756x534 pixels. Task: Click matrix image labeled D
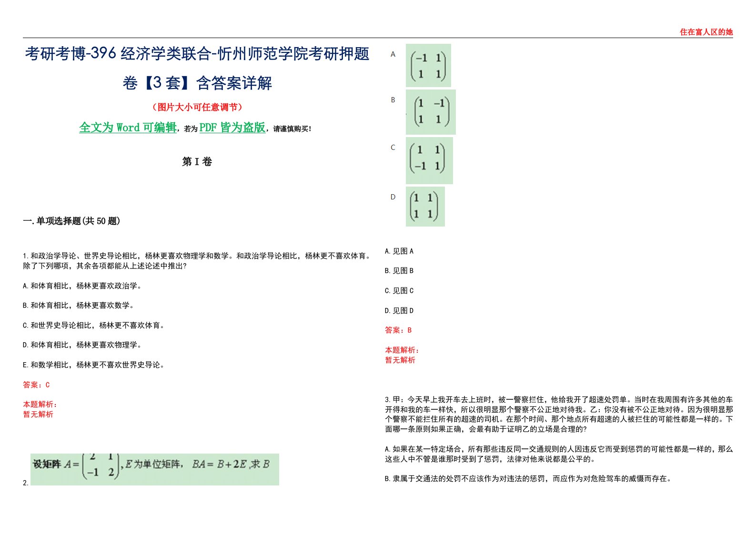tap(425, 206)
